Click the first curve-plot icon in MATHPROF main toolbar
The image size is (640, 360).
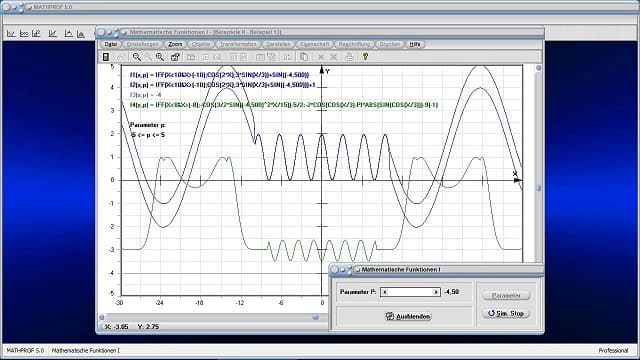coord(11,34)
